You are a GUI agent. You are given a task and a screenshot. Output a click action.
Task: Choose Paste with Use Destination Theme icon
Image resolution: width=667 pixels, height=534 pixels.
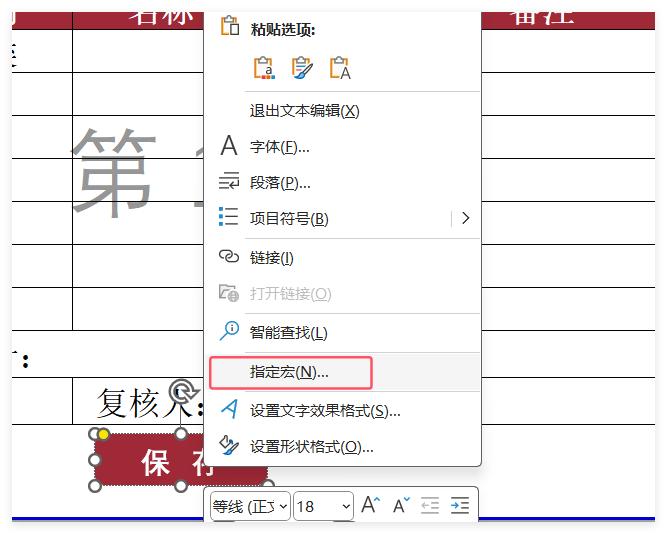(x=264, y=68)
